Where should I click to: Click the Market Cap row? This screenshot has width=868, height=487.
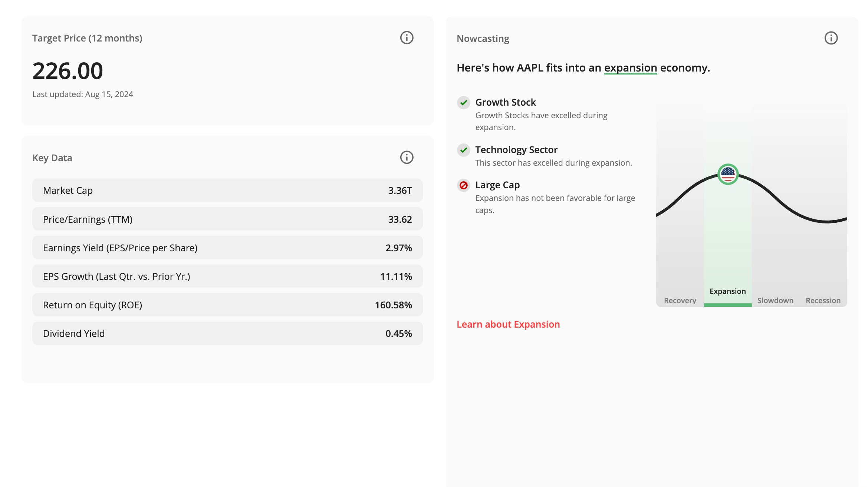(227, 191)
